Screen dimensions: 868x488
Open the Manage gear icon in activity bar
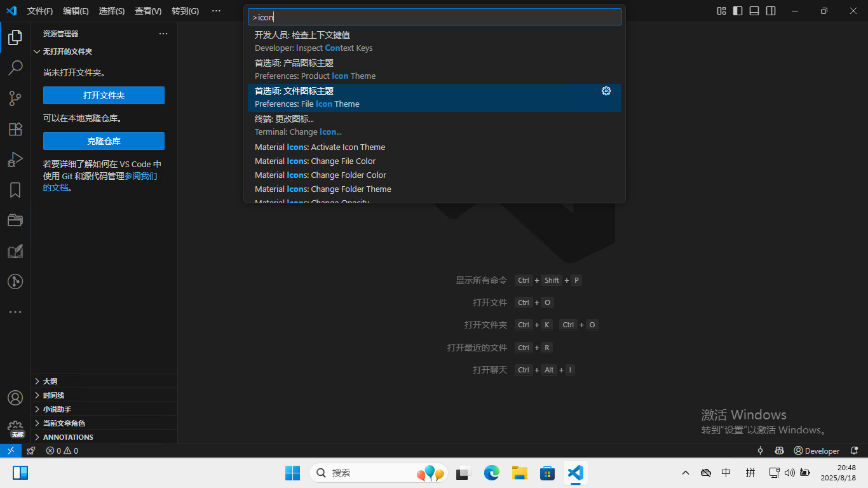pyautogui.click(x=15, y=427)
